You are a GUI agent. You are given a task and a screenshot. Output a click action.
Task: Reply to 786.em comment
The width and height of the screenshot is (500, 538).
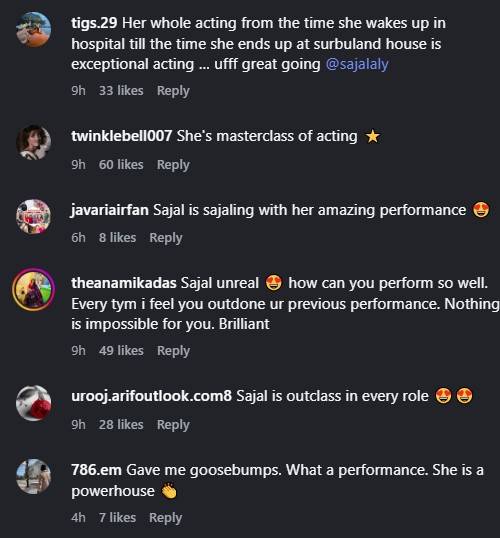pyautogui.click(x=165, y=517)
